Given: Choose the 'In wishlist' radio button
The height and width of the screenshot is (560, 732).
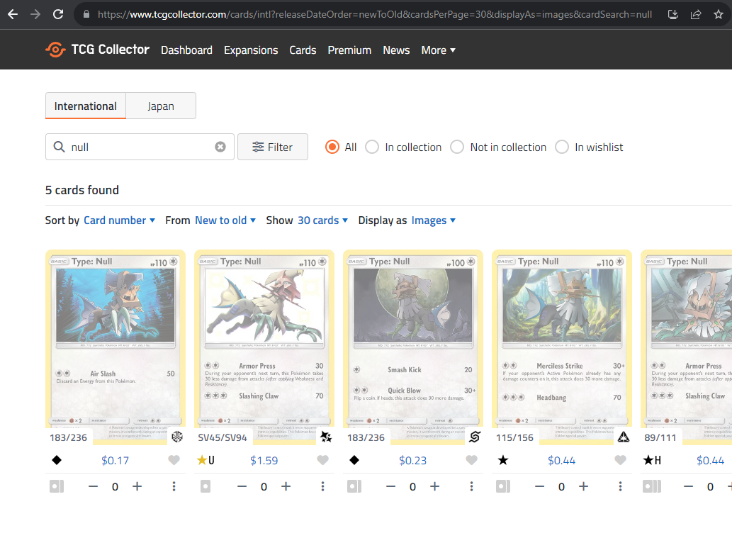Looking at the screenshot, I should coord(562,147).
